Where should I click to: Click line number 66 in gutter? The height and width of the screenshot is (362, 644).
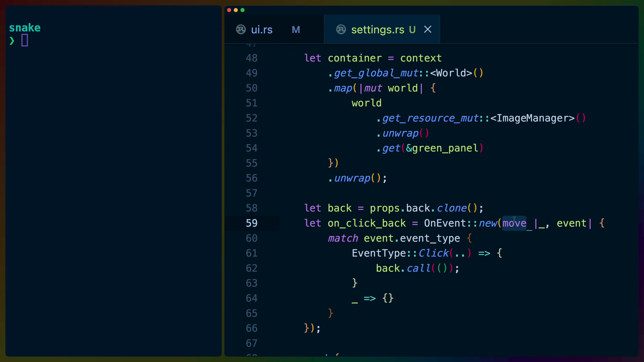tap(252, 328)
